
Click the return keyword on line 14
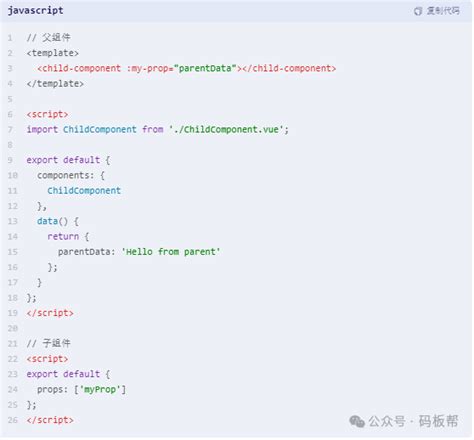tap(63, 237)
